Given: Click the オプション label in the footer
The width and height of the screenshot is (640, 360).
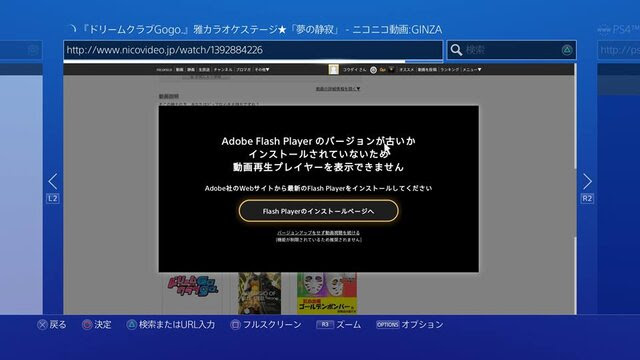Looking at the screenshot, I should pos(422,324).
